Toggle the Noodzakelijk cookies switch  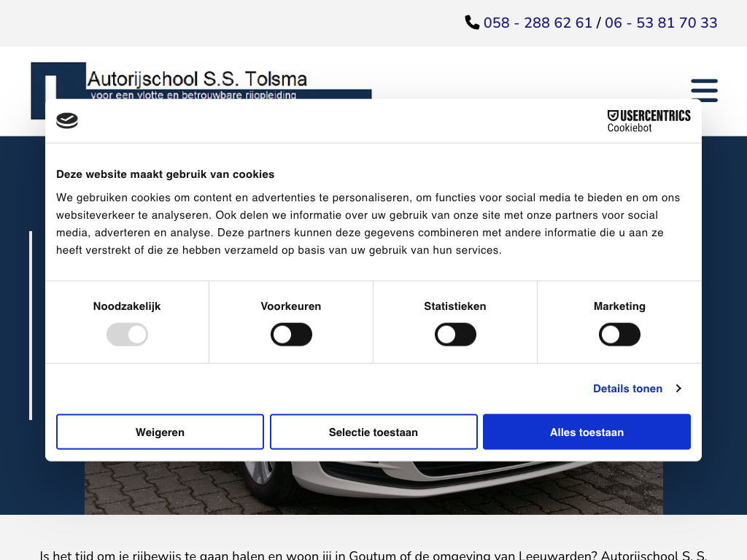coord(127,335)
